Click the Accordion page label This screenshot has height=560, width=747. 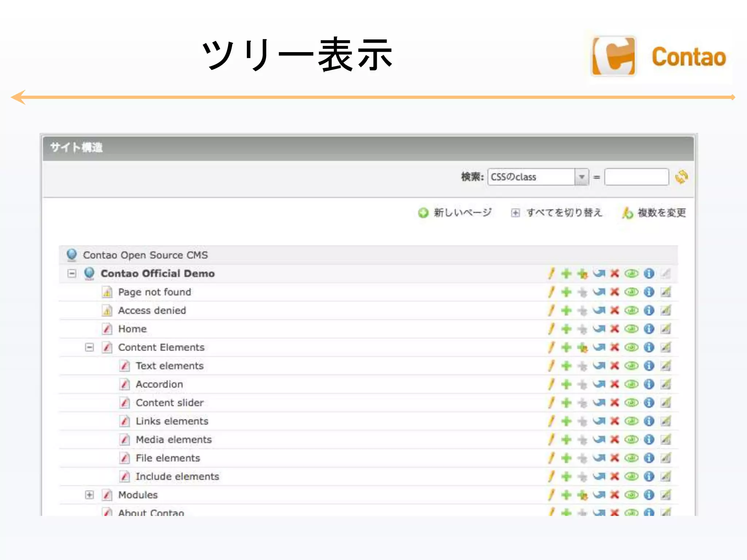click(x=159, y=384)
